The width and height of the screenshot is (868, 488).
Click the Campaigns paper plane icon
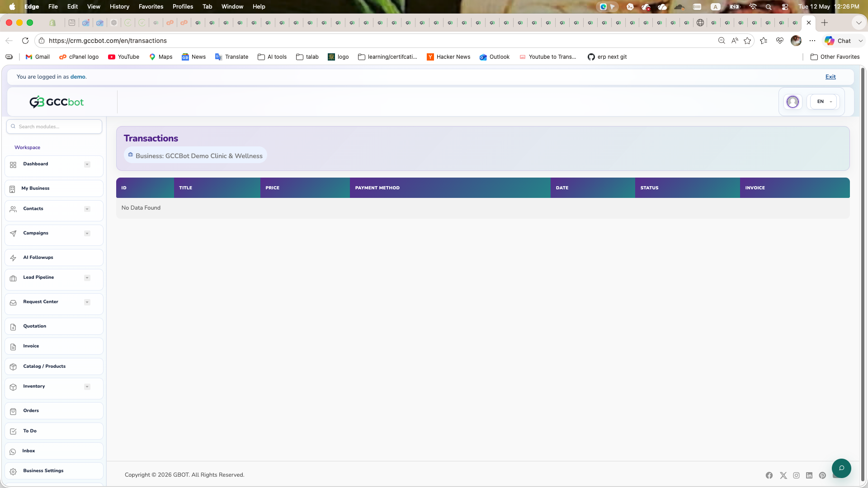pos(13,234)
